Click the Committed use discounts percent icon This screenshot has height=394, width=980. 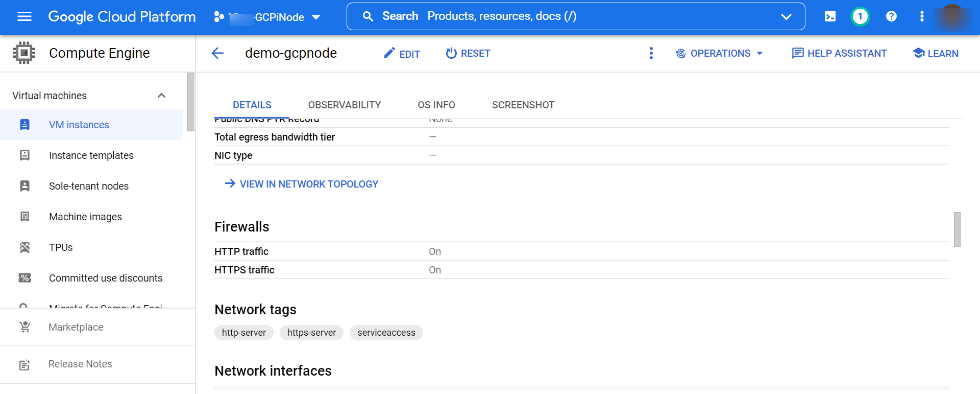(24, 278)
